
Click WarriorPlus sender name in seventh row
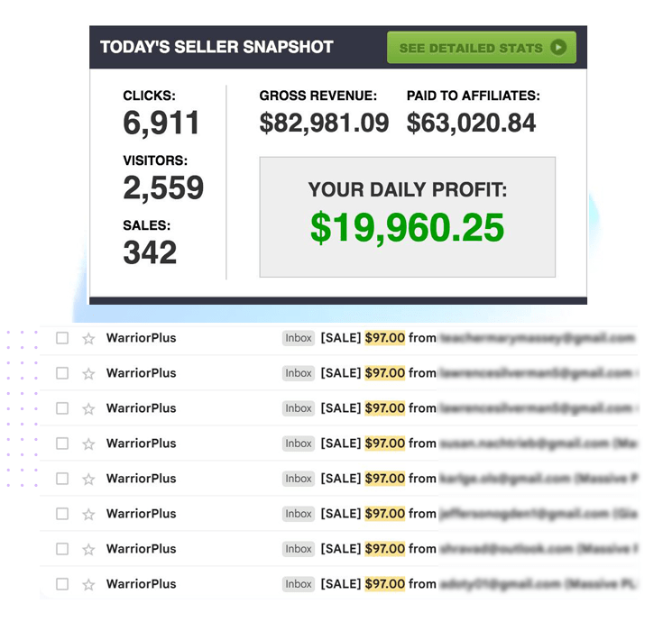coord(141,549)
